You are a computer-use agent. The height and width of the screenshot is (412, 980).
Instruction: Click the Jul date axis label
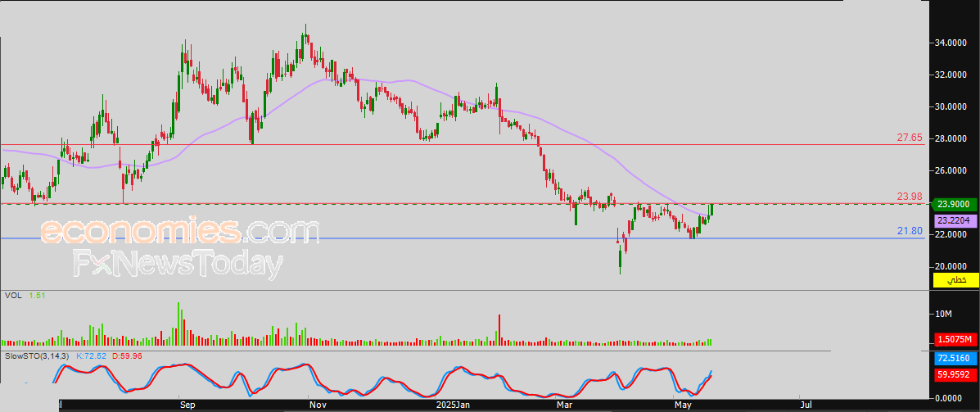click(x=807, y=405)
